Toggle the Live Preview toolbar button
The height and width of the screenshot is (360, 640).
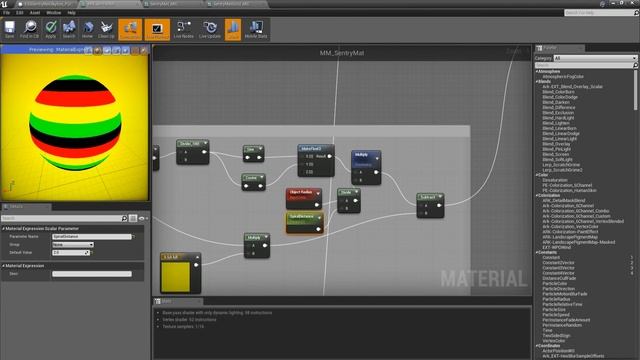[157, 29]
